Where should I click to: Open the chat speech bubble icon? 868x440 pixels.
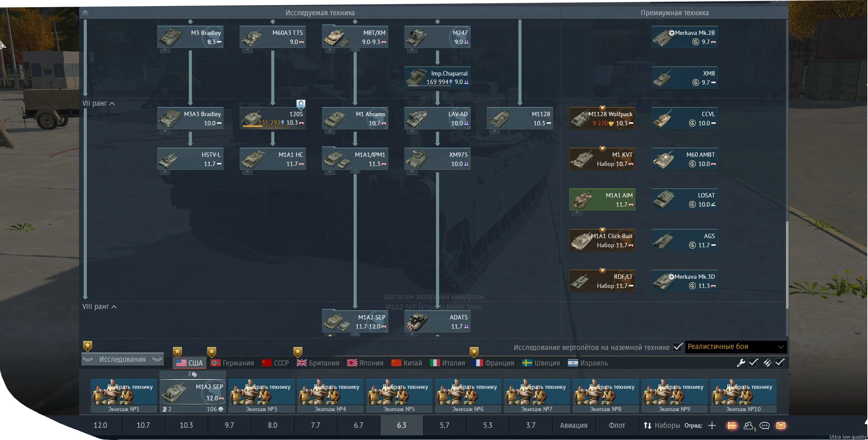pyautogui.click(x=765, y=425)
